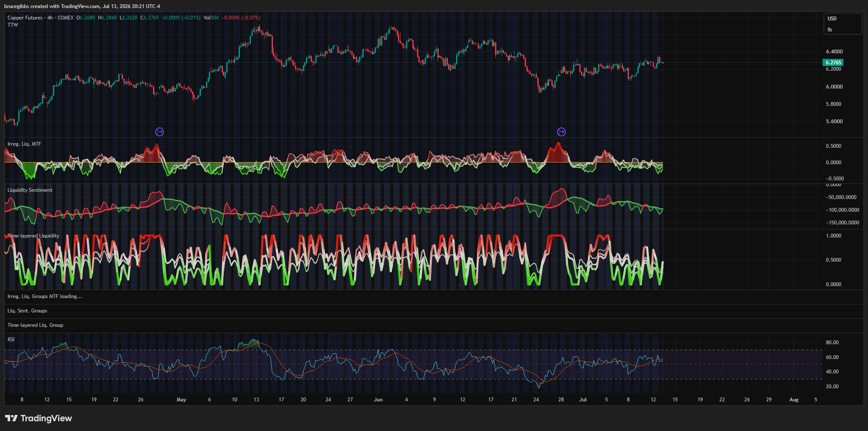
Task: Click the 80.00 RSI axis label
Action: [832, 343]
